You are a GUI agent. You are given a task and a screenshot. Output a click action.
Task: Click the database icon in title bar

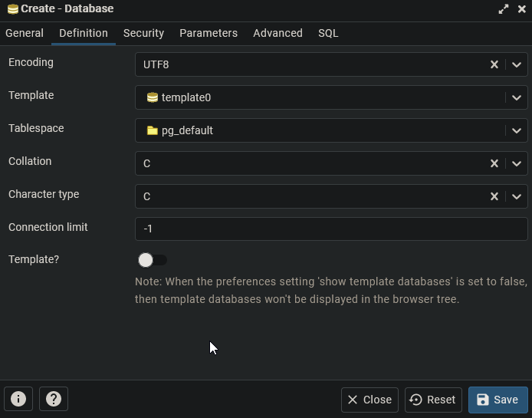tap(13, 9)
